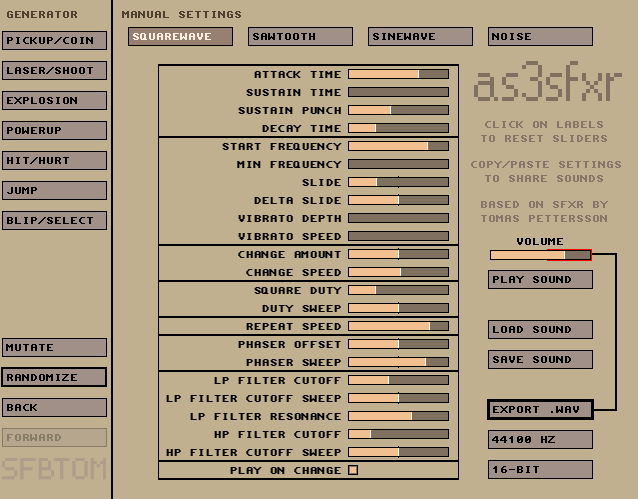Adjust the Phaser Offset slider
638x499 pixels.
(x=399, y=344)
